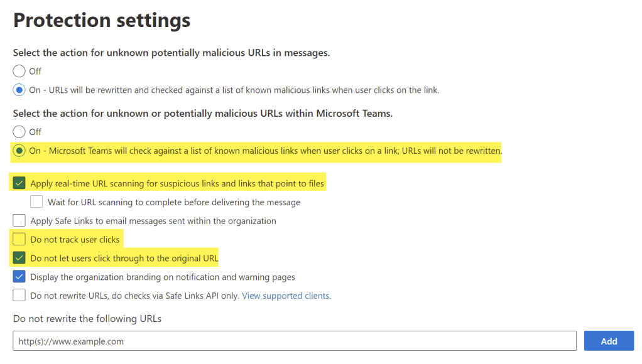Click the 'Apply Safe Links to email messages' label
The width and height of the screenshot is (642, 364).
pos(153,221)
